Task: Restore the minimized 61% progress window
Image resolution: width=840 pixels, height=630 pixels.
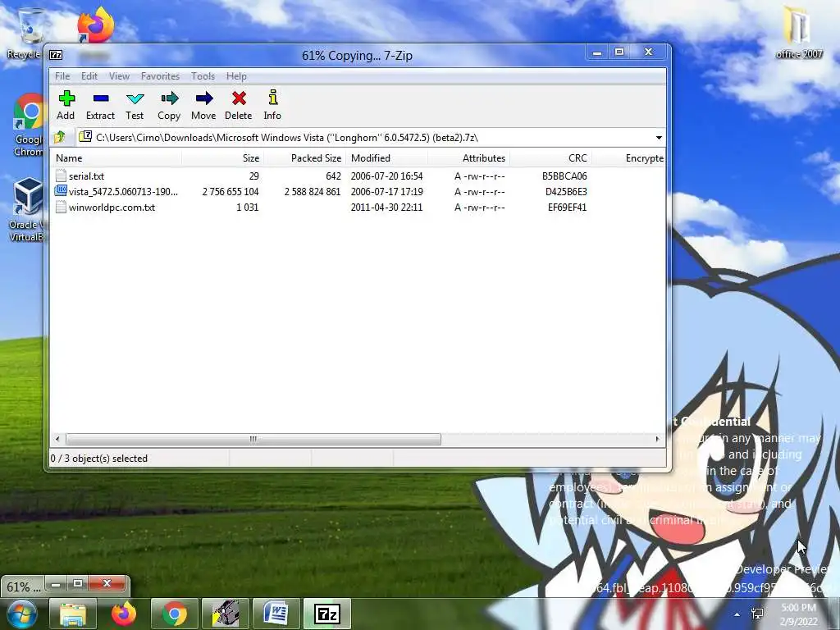Action: coord(78,583)
